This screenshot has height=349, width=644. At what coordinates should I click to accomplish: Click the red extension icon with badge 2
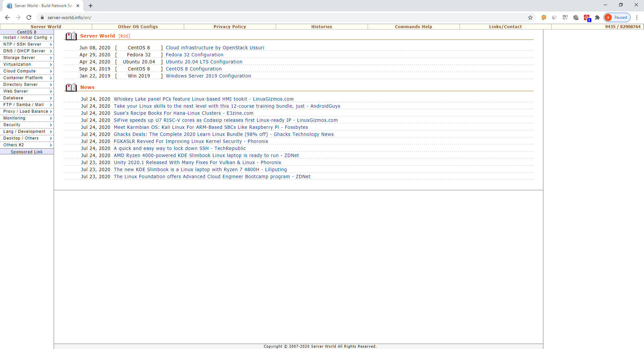(587, 17)
